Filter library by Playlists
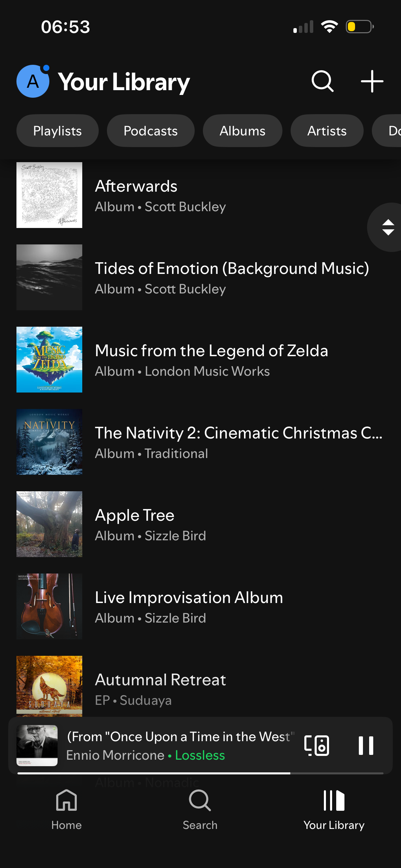This screenshot has width=401, height=868. click(x=58, y=131)
